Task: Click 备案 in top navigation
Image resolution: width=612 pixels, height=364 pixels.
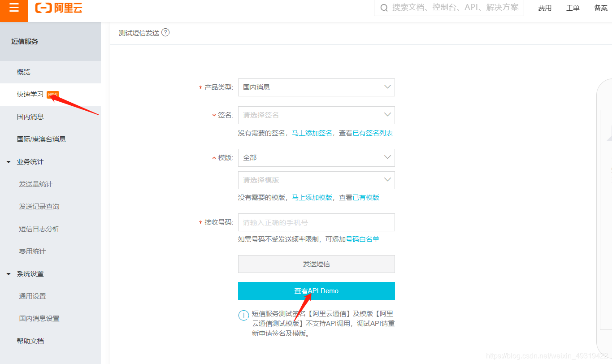Action: [601, 8]
